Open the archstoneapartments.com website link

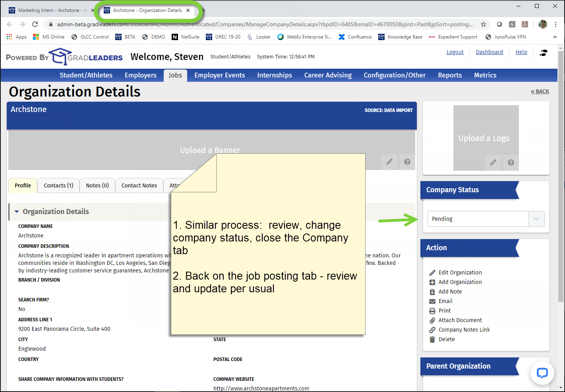[261, 388]
